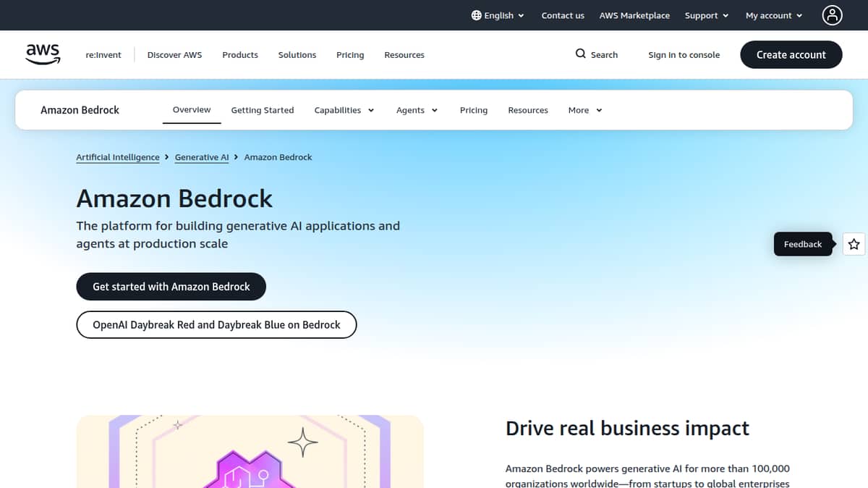Screen dimensions: 868x488
Task: Open the Discover AWS menu
Action: [174, 55]
